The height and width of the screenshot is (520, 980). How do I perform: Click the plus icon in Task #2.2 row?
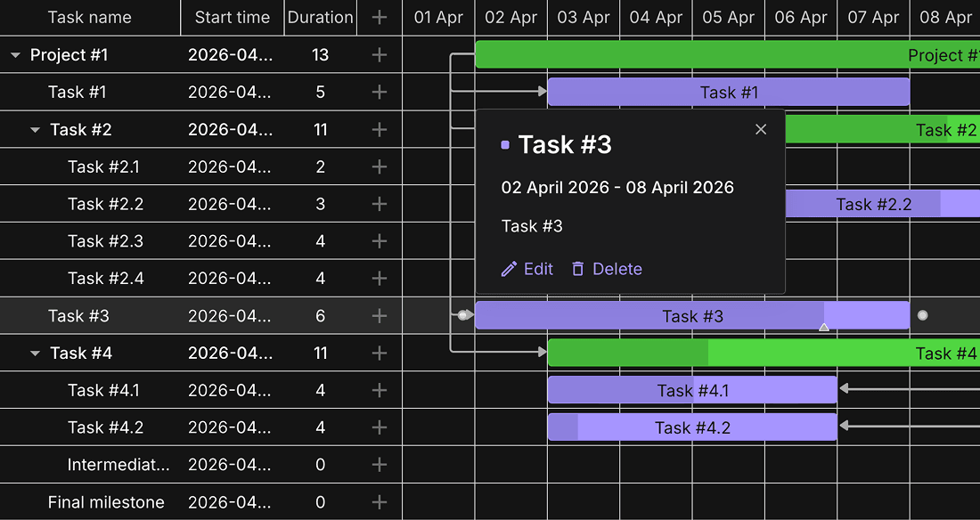click(x=380, y=204)
